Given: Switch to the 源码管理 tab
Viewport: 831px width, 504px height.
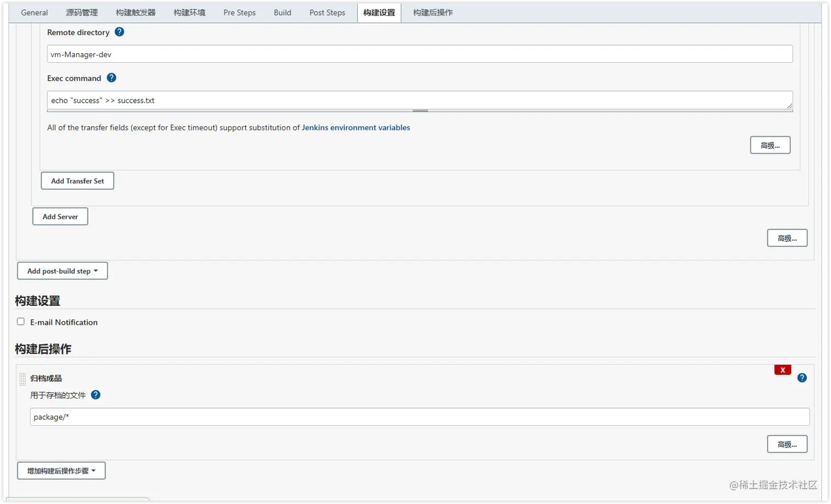Looking at the screenshot, I should [82, 13].
